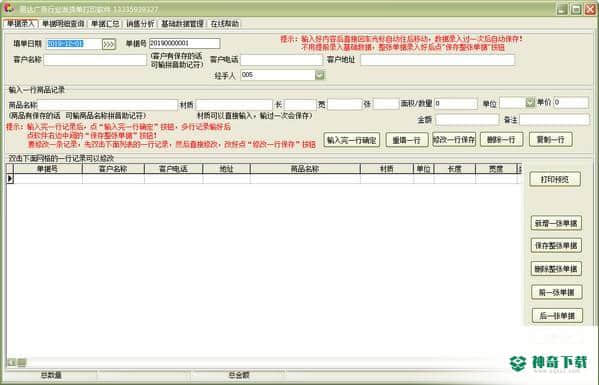The width and height of the screenshot is (599, 385).
Task: Click the 商品名称 column header
Action: (x=305, y=169)
